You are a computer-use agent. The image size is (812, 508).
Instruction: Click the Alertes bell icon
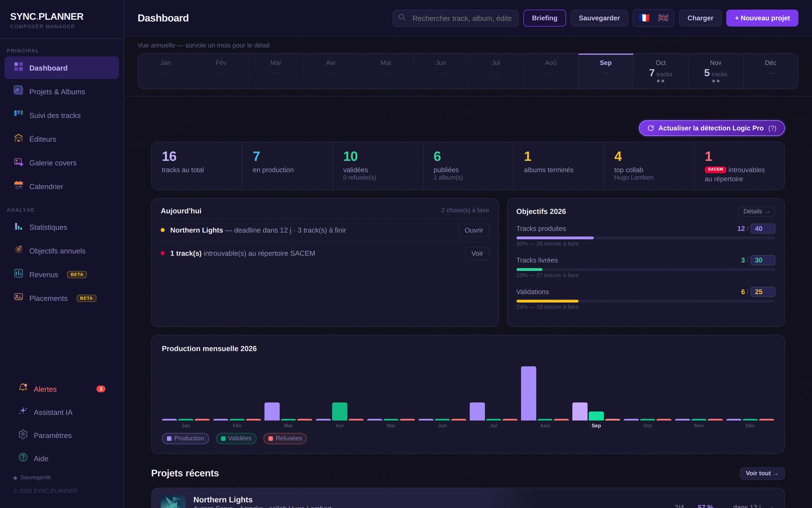click(x=23, y=388)
